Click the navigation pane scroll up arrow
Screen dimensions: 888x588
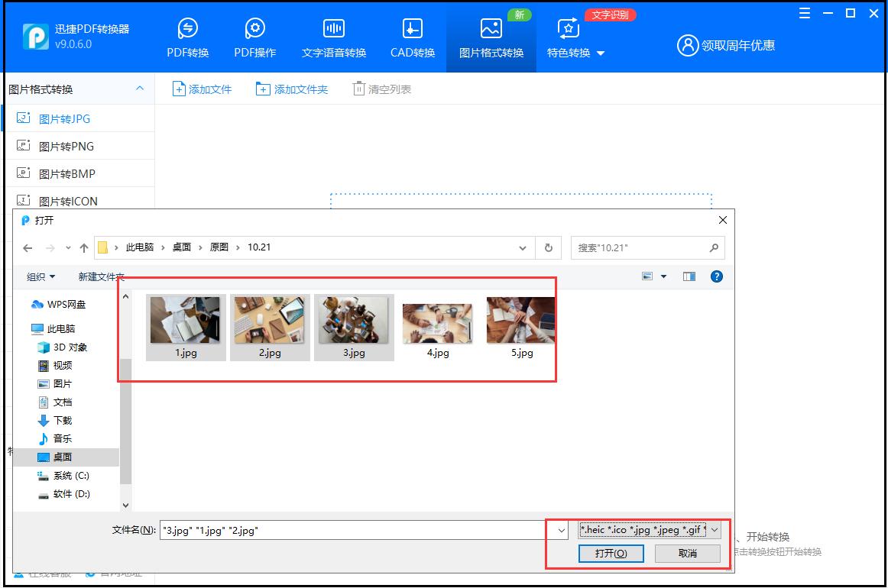pyautogui.click(x=126, y=296)
